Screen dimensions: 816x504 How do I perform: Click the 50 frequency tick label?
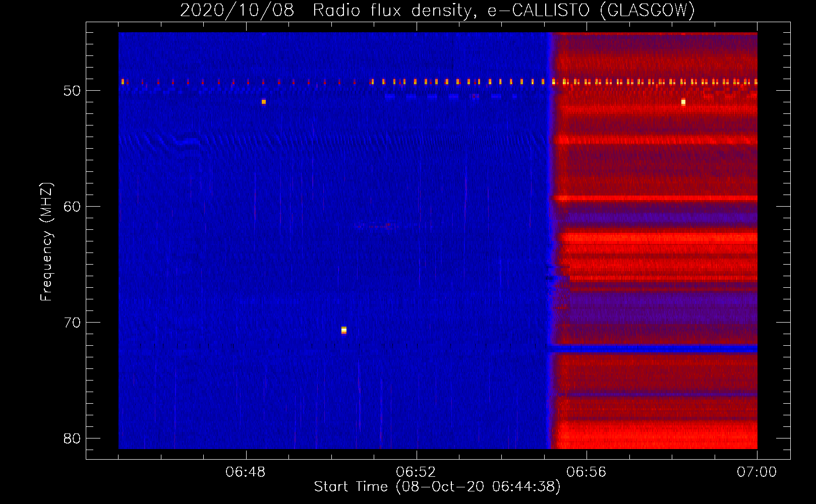click(x=72, y=91)
